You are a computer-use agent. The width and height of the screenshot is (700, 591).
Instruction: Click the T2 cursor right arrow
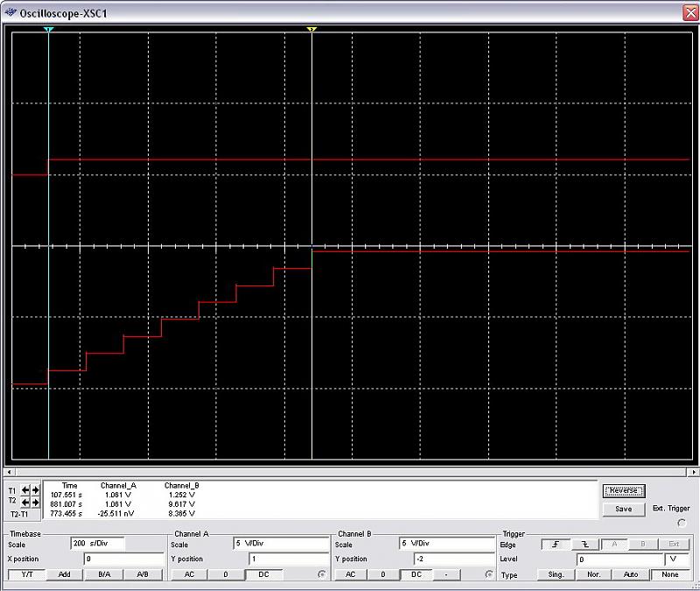[x=36, y=503]
